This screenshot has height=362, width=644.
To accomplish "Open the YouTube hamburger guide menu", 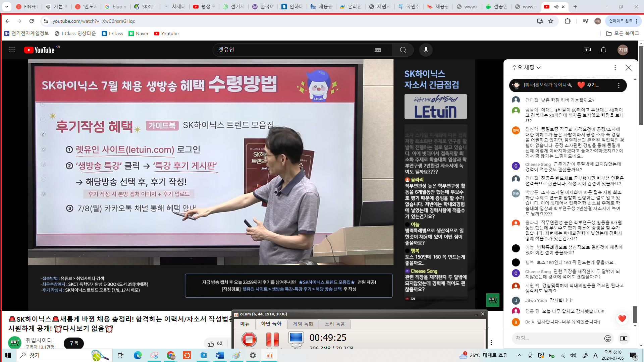I will pos(12,50).
